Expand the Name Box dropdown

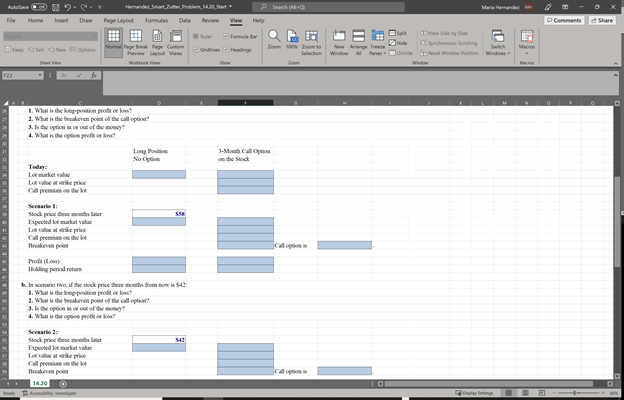tap(40, 75)
